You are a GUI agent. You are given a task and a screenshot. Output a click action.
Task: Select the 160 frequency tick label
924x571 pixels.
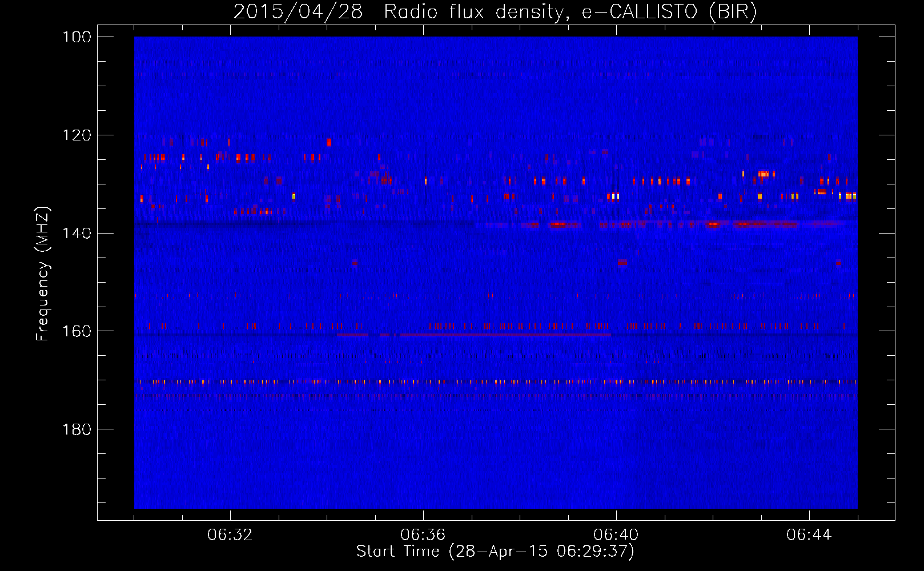click(x=77, y=331)
